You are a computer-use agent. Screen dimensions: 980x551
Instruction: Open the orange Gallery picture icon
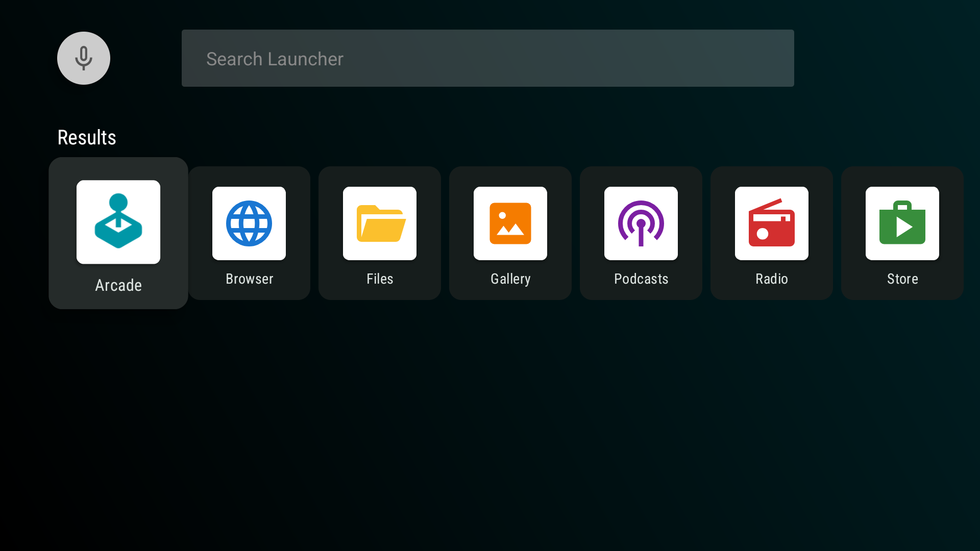[x=510, y=223]
